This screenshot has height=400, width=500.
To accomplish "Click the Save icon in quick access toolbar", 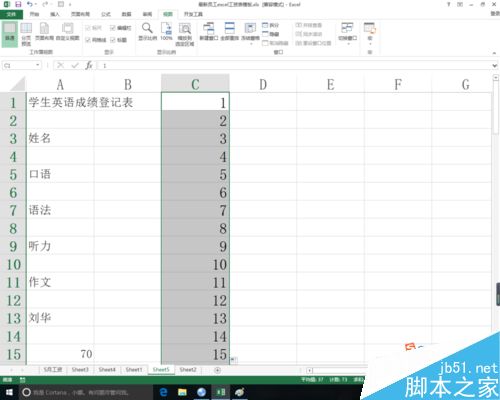I will (18, 4).
